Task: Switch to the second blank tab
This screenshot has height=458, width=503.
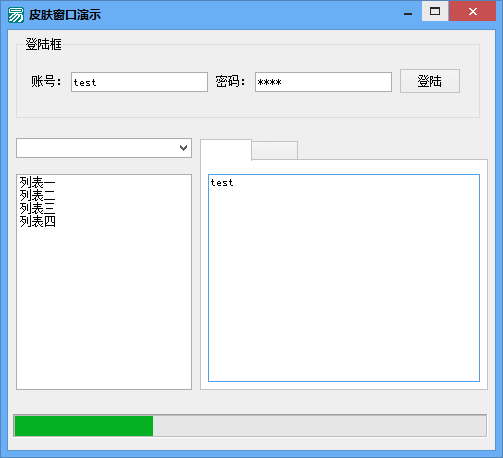Action: tap(274, 151)
